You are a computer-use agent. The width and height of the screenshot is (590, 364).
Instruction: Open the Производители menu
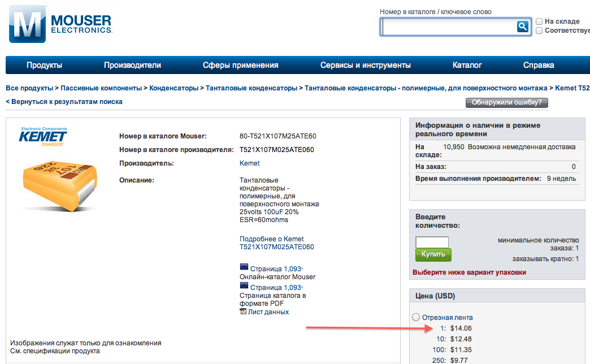(x=132, y=65)
